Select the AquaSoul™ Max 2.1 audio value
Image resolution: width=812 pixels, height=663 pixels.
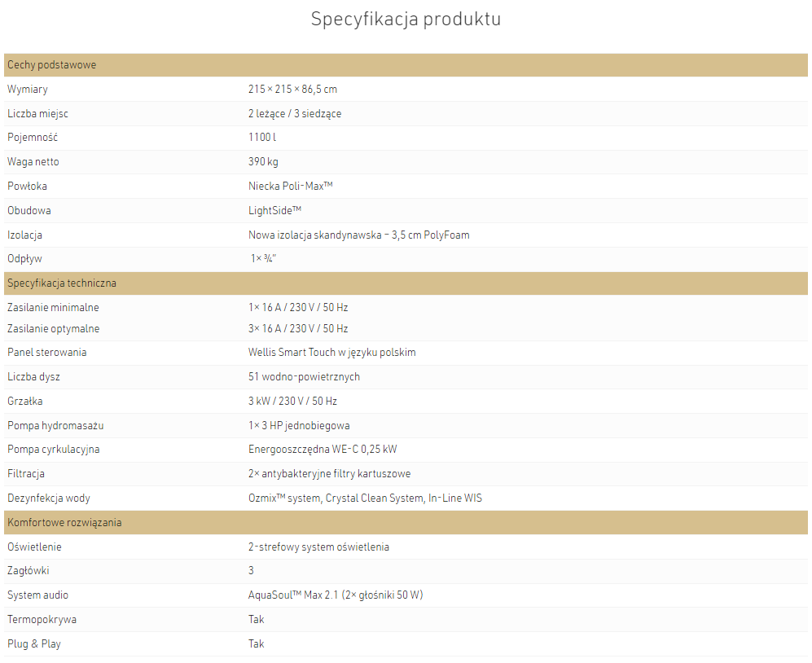tap(335, 595)
